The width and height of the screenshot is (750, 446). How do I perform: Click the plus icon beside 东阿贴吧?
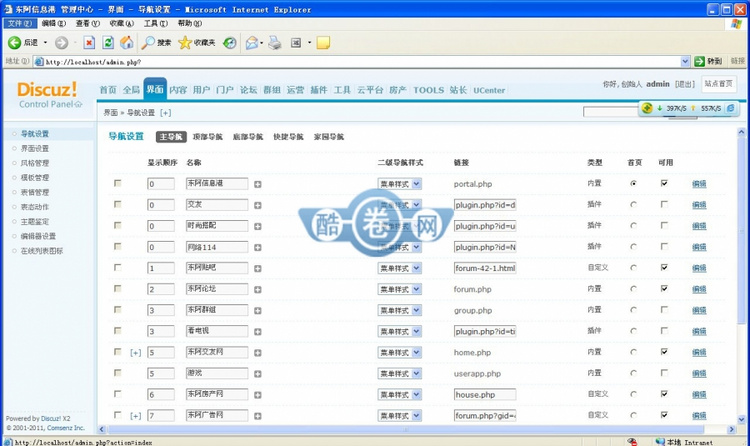tap(257, 268)
